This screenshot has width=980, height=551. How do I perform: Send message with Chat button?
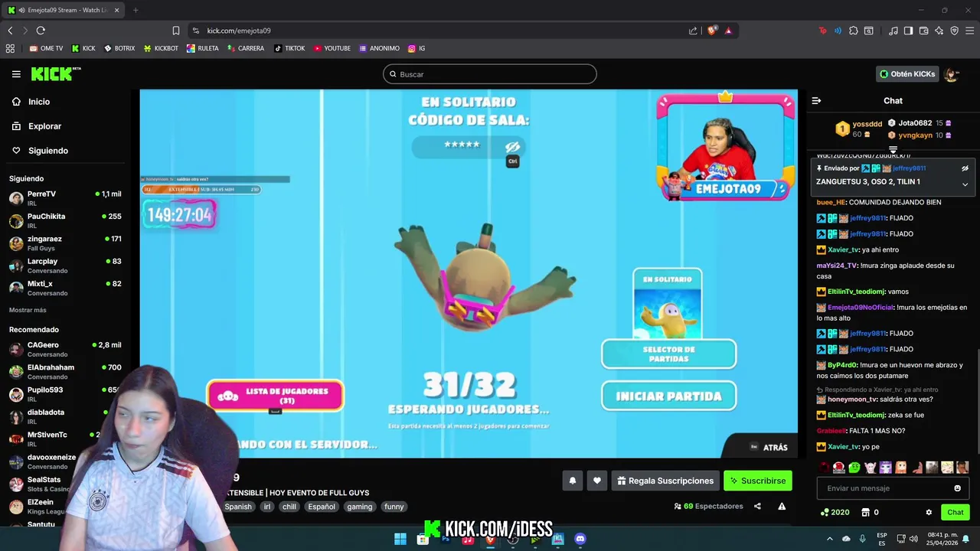[955, 512]
